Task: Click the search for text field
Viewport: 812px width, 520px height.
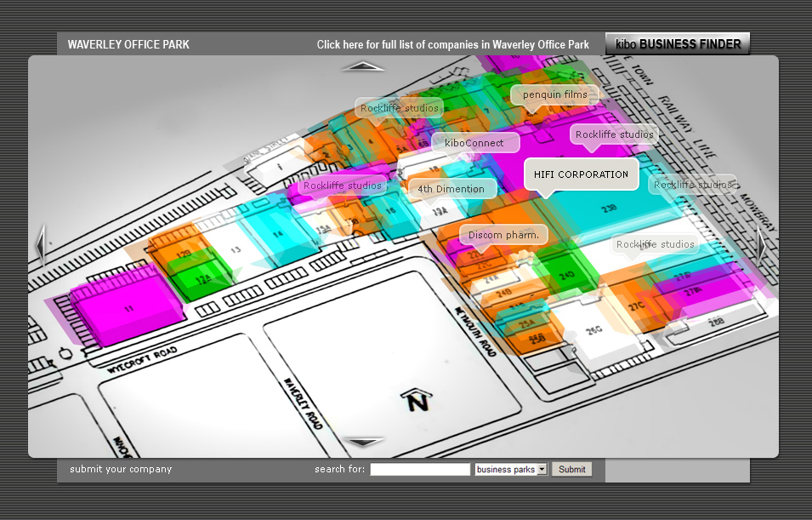Action: tap(420, 470)
